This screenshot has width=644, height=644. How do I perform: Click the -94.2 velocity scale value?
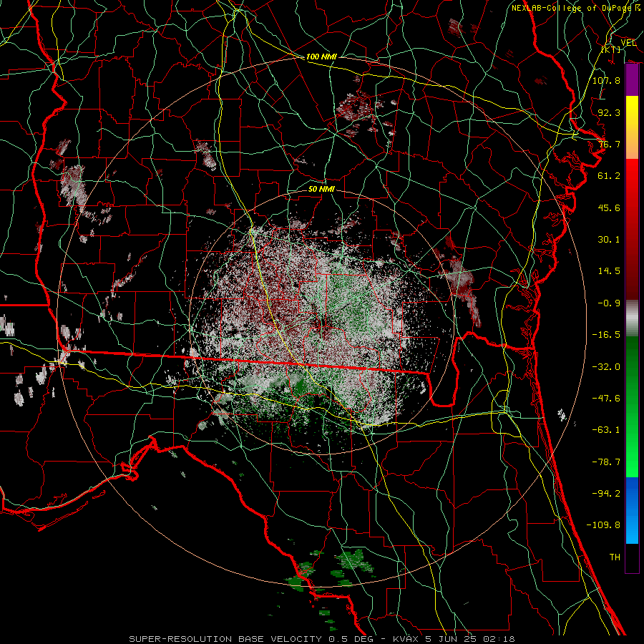[606, 494]
